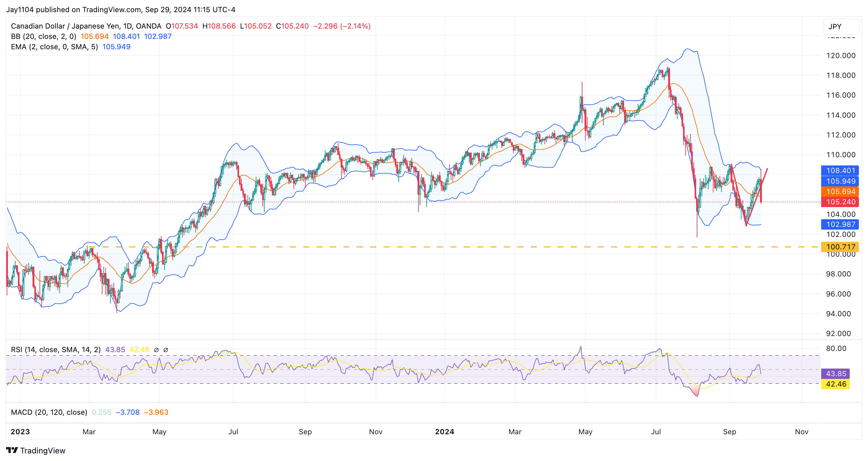The image size is (868, 461).
Task: Click RSI legend value 43.85
Action: click(x=115, y=349)
